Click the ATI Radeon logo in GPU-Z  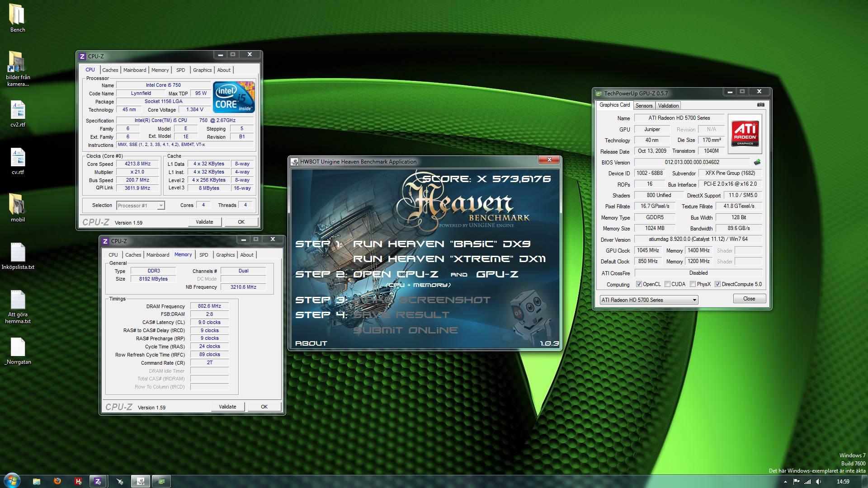point(745,134)
